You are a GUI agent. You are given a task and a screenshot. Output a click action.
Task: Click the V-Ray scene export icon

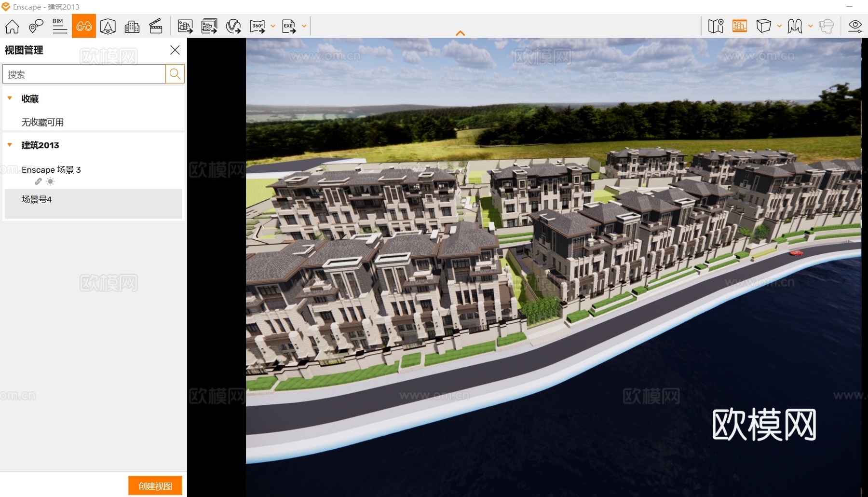pyautogui.click(x=233, y=26)
